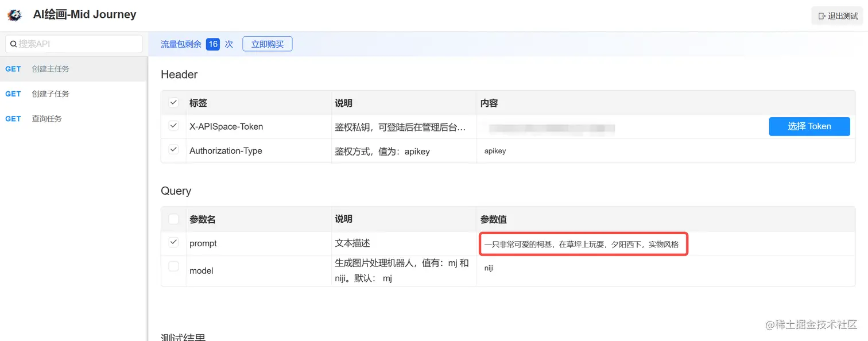The height and width of the screenshot is (341, 868).
Task: Click the apikey value field
Action: (666, 151)
